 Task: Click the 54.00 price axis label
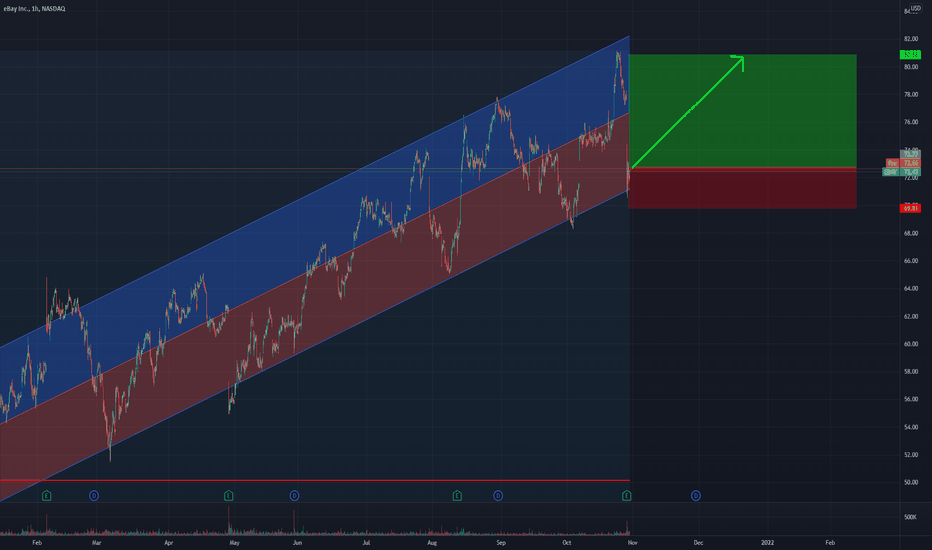tap(911, 427)
